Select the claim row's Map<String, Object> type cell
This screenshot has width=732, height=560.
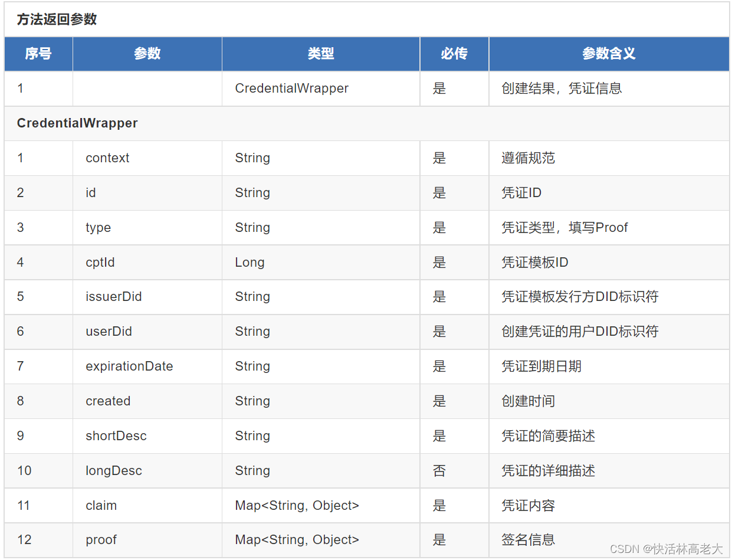coord(297,505)
